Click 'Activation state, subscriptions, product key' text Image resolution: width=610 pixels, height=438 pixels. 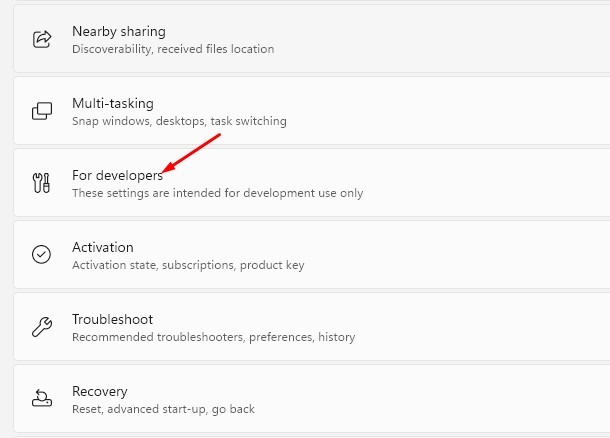(188, 265)
